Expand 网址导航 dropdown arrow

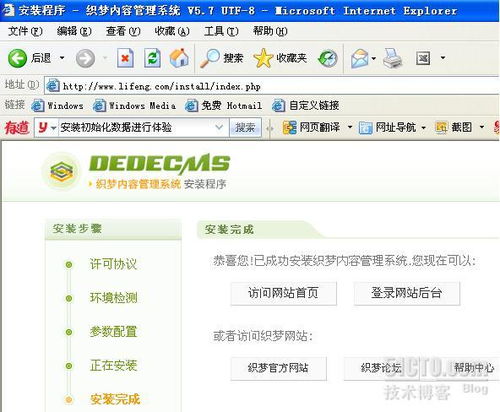click(x=424, y=127)
